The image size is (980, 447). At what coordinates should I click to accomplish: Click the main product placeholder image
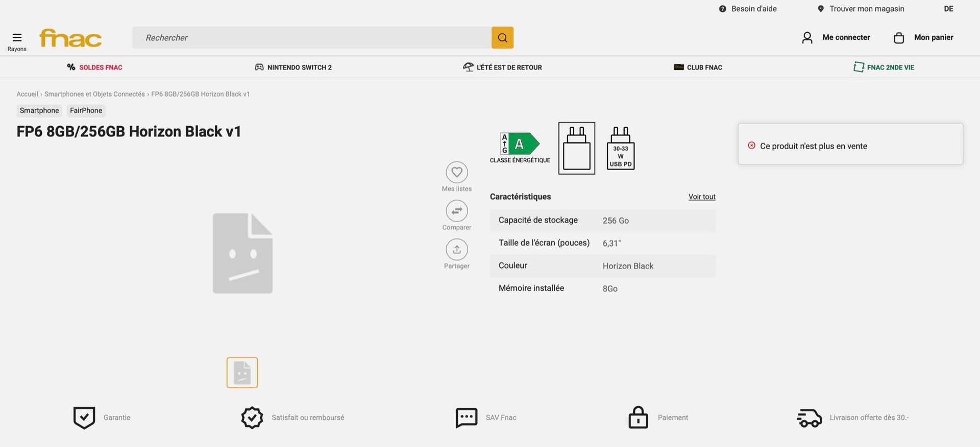(x=242, y=253)
